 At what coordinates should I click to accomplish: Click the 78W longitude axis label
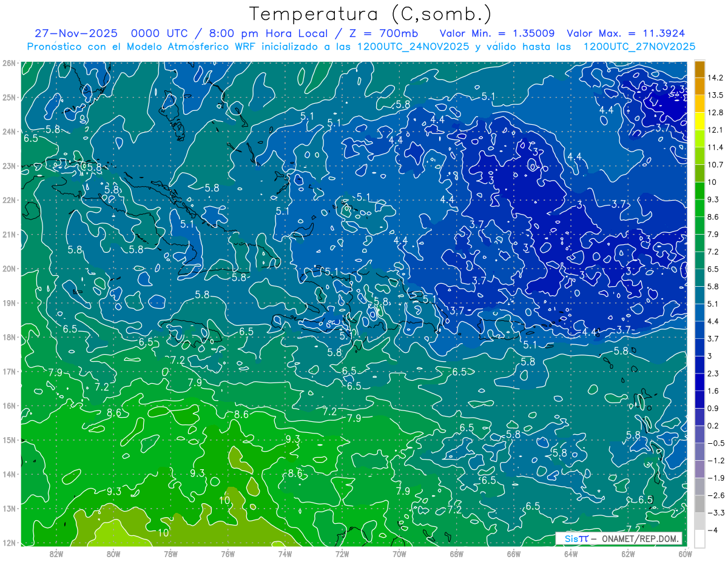click(170, 554)
